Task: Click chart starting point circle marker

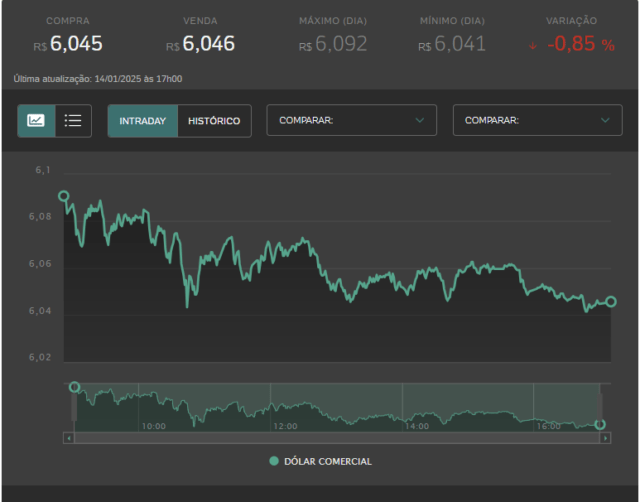Action: (63, 196)
